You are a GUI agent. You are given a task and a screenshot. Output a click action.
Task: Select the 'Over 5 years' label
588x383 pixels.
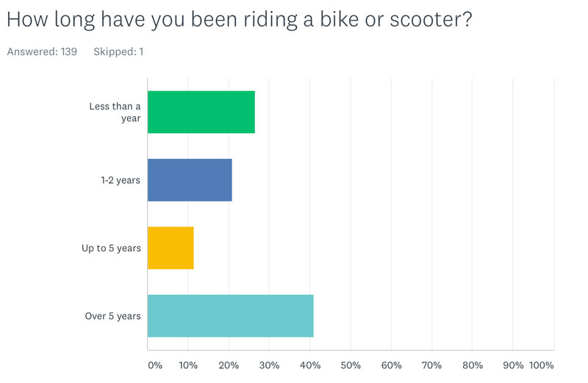point(113,316)
